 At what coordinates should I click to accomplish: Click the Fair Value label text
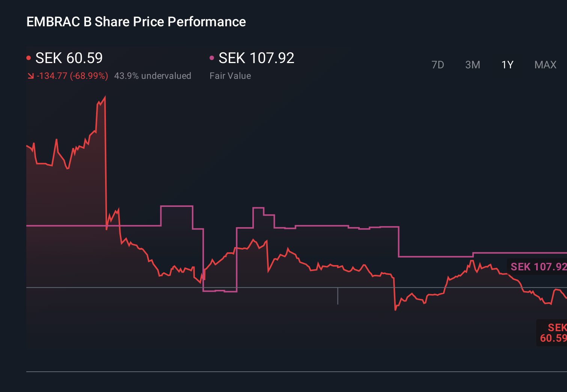click(x=230, y=75)
